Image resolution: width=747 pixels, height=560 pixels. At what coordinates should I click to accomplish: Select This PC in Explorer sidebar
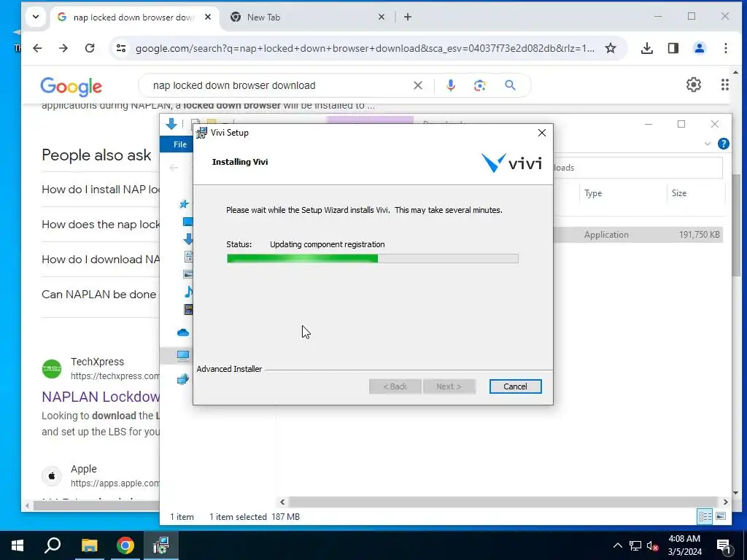point(183,355)
